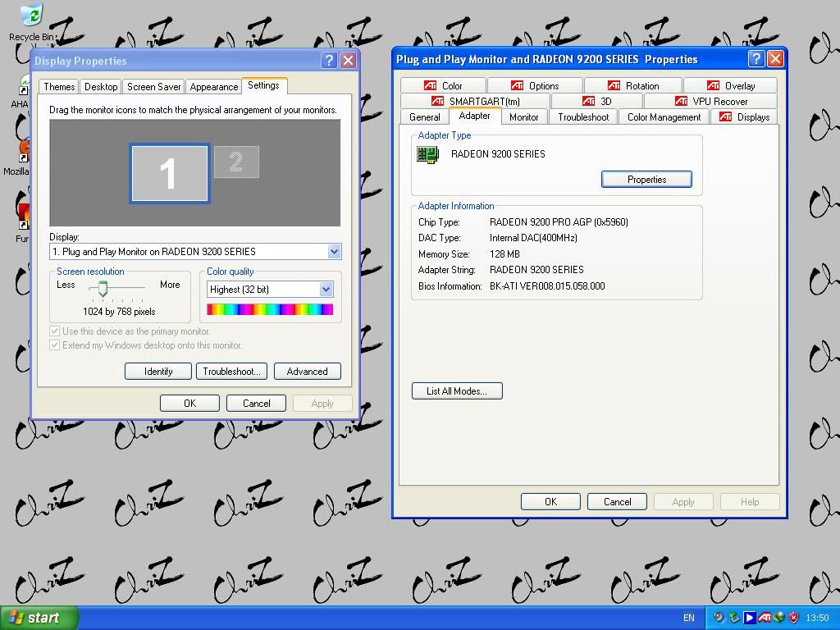Screen dimensions: 840x630
Task: Click the help question mark in Display Properties
Action: pos(329,60)
